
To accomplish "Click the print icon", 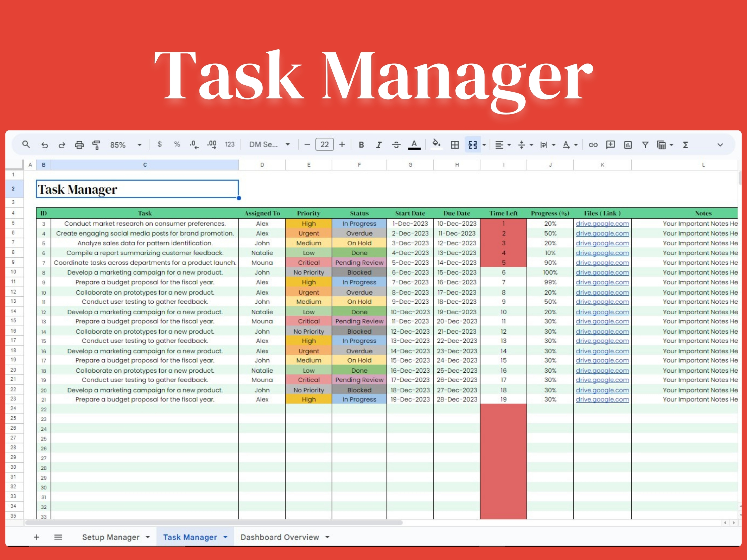I will [x=79, y=145].
